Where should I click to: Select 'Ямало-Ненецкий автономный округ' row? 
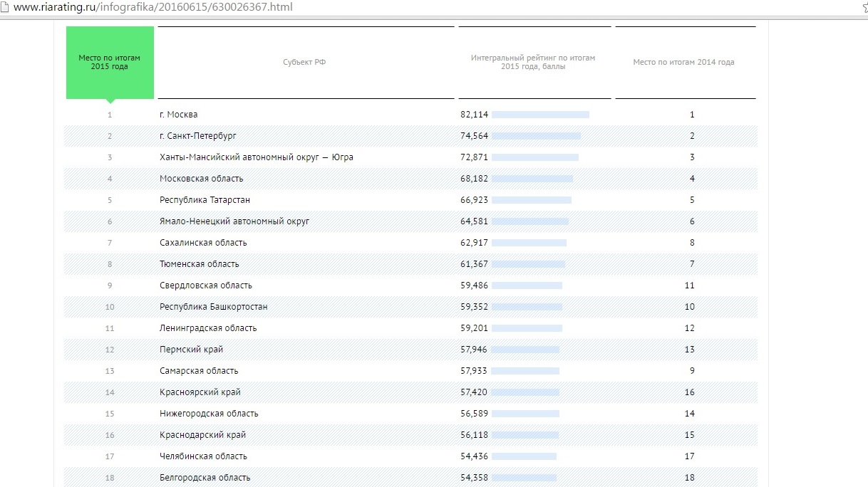[x=234, y=221]
